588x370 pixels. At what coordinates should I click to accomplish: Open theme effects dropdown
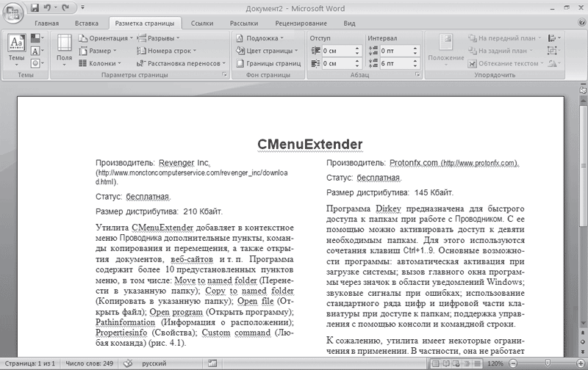37,63
